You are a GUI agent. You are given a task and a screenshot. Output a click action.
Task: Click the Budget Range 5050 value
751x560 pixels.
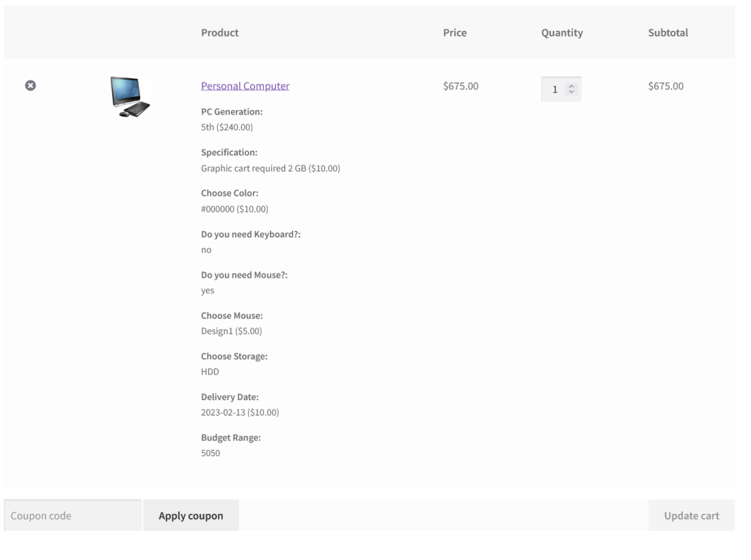point(210,453)
